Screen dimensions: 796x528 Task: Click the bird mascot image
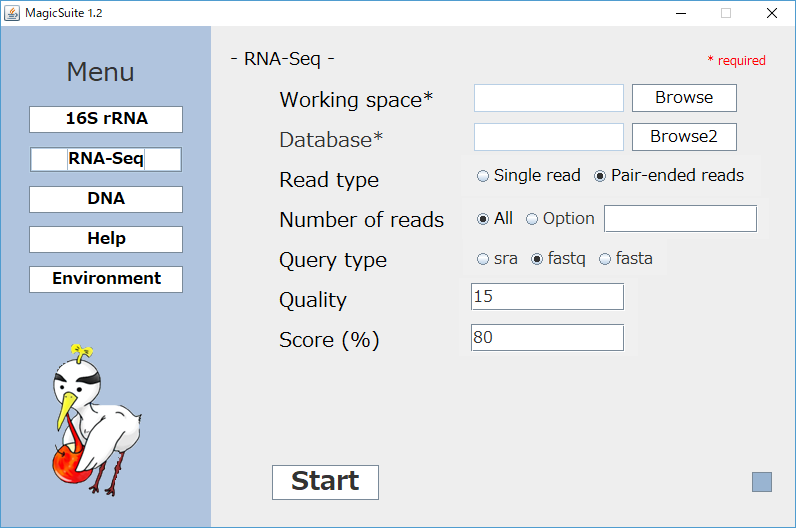tap(96, 420)
